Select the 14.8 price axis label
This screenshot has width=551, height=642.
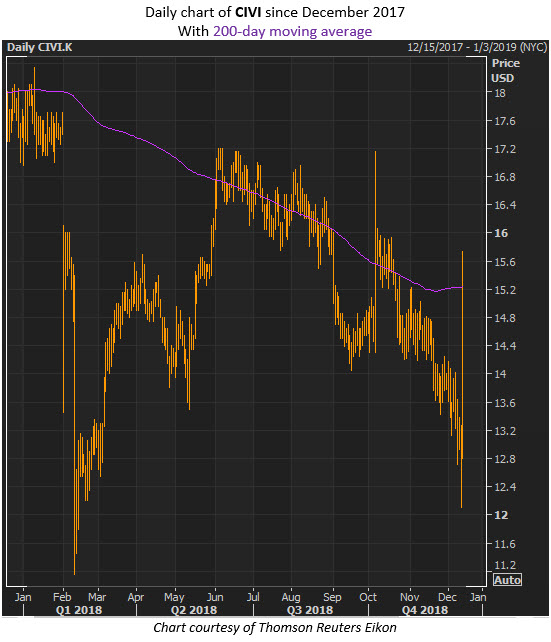pyautogui.click(x=504, y=318)
